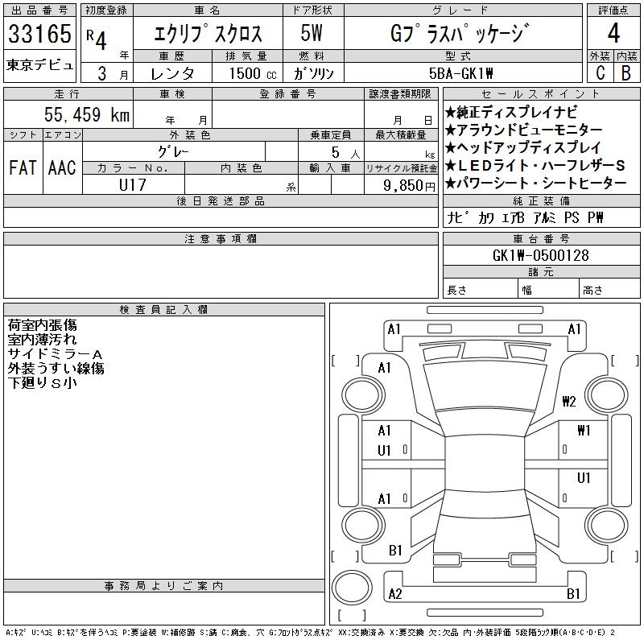
Task: Click the color number U17
Action: click(132, 185)
